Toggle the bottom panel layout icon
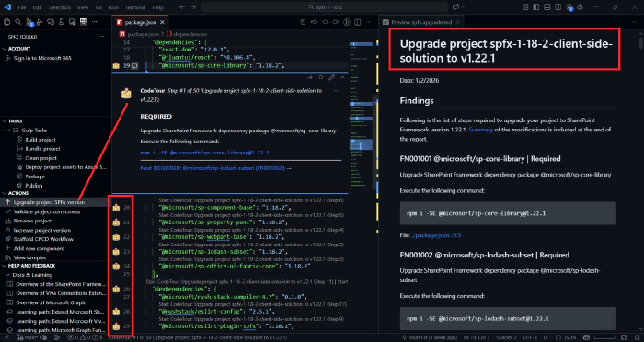This screenshot has height=342, width=644. point(546,7)
